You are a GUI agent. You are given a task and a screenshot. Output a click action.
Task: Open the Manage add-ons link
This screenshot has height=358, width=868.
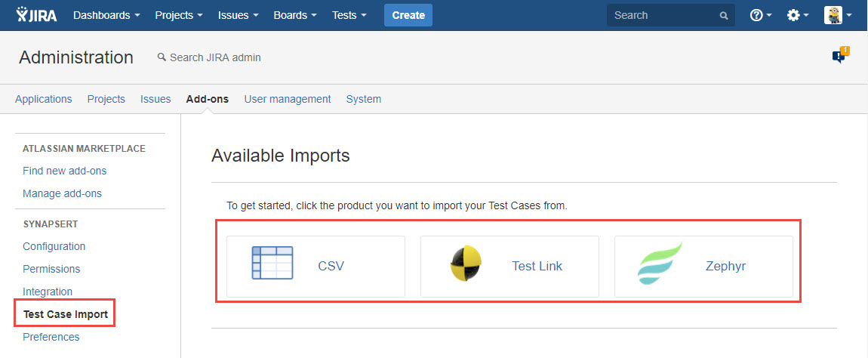pyautogui.click(x=62, y=193)
